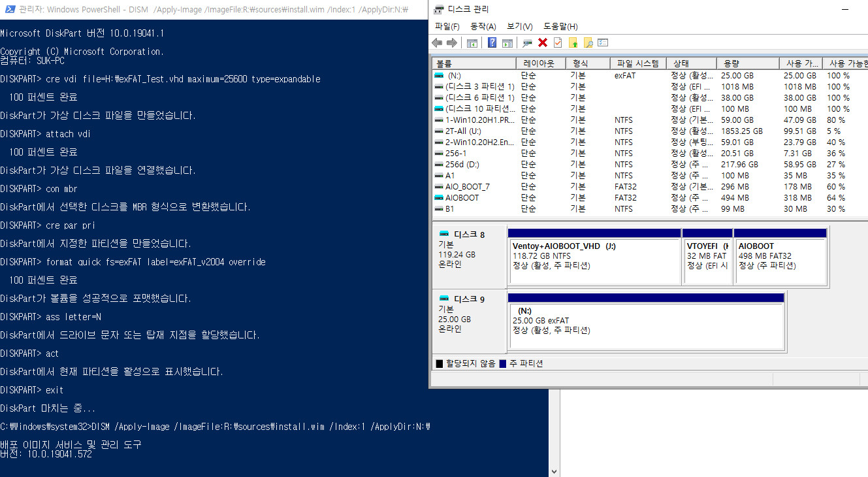This screenshot has height=477, width=868.
Task: Select the AIOBOOT 498 MB FAT32 partition
Action: click(780, 256)
